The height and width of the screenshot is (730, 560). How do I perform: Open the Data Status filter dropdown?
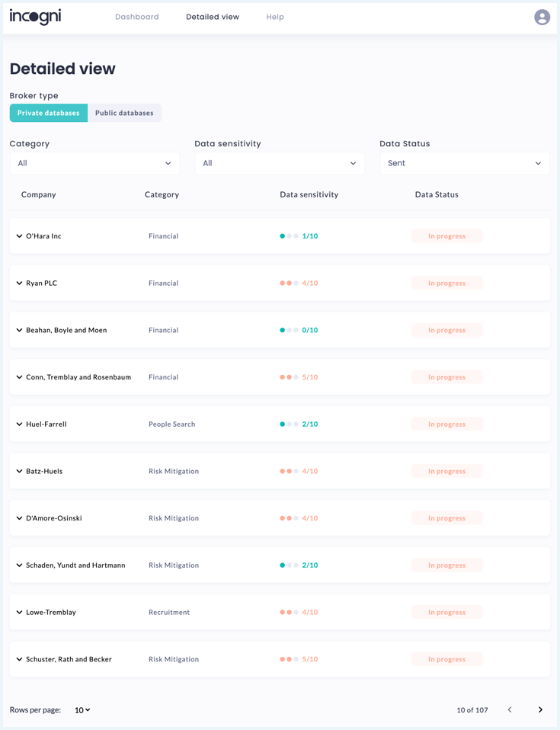[x=465, y=163]
